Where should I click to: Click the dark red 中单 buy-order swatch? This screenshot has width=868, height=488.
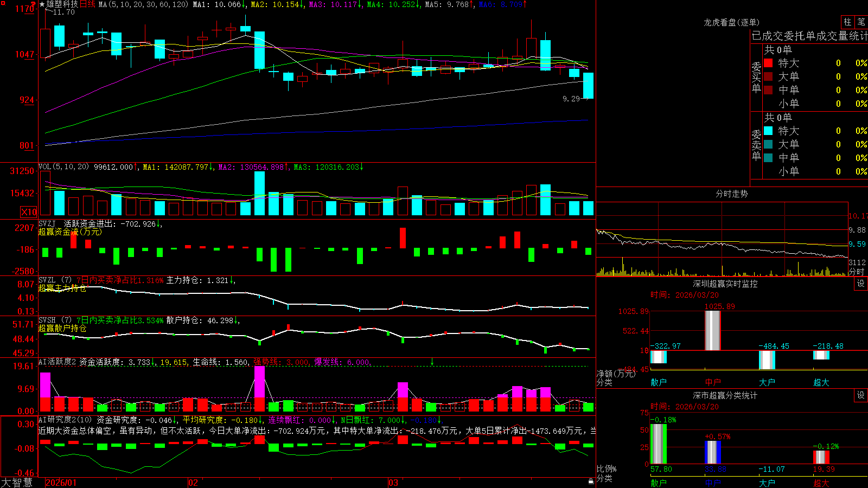pyautogui.click(x=768, y=90)
